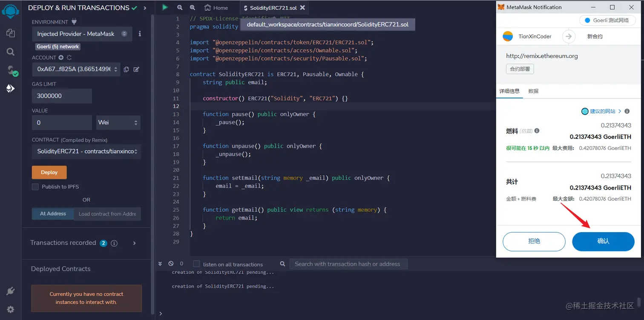Click Transactions recorded count badge 2

(x=103, y=243)
